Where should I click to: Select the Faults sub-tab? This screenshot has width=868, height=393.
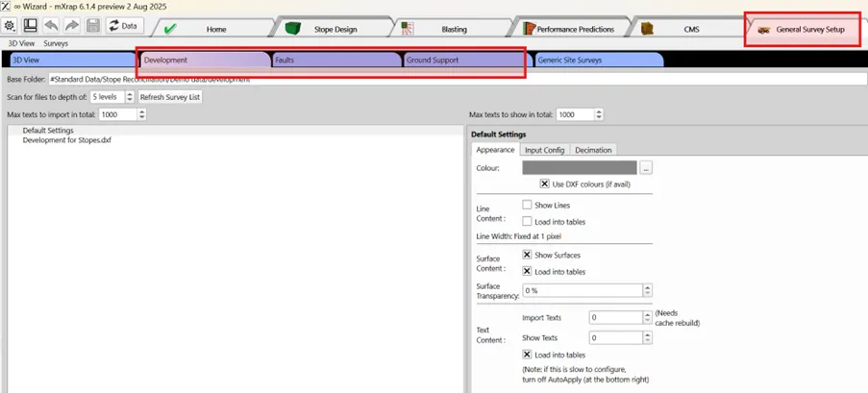tap(336, 60)
